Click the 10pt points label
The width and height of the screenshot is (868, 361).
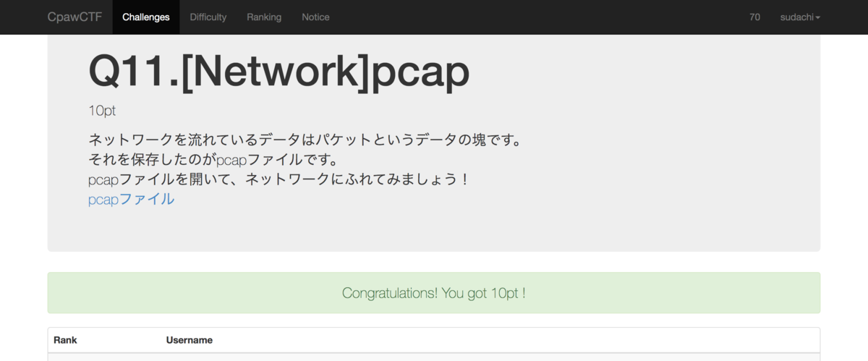102,111
